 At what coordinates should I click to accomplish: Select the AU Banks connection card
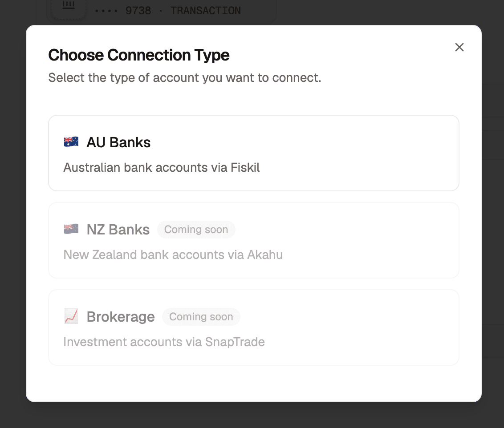pos(253,153)
